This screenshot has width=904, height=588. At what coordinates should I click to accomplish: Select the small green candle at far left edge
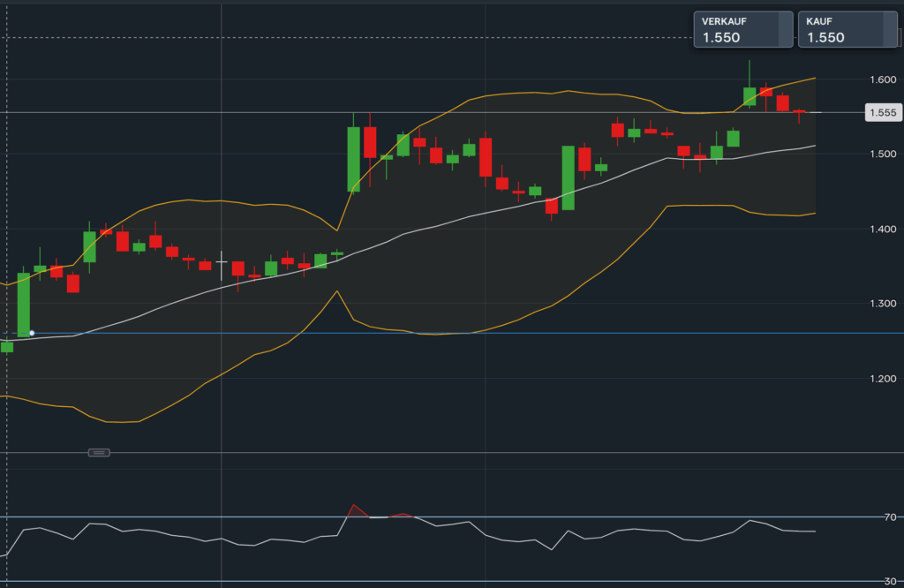tap(7, 347)
